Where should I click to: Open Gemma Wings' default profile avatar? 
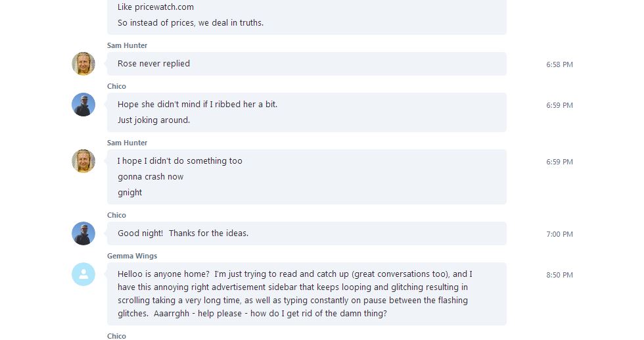coord(83,274)
